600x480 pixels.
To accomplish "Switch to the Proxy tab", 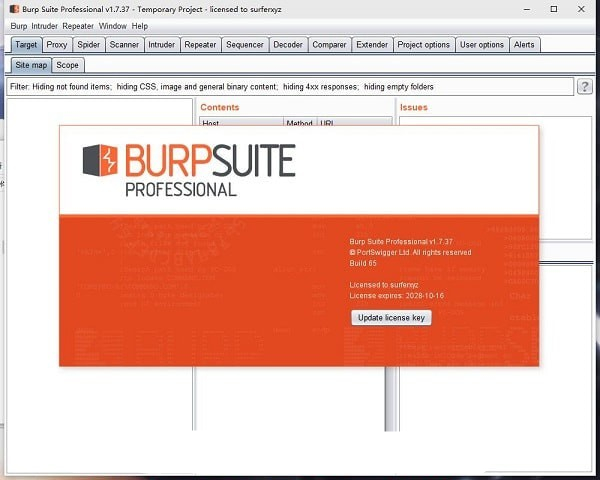I will [x=57, y=45].
